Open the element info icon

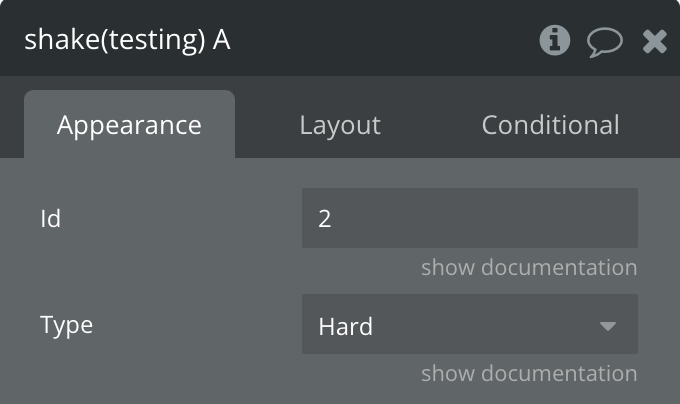[554, 40]
